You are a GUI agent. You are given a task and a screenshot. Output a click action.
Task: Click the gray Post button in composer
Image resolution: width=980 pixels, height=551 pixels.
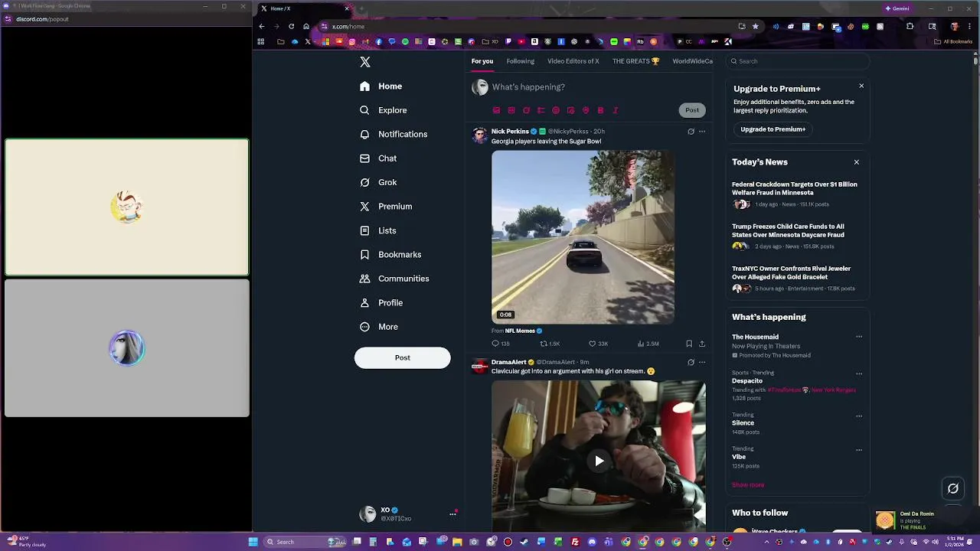click(691, 110)
